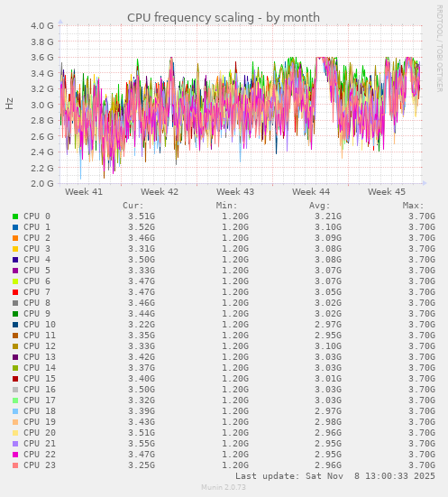Screen dimensions: 448x497
Task: Click the 'CPU 9' legend label
Action: click(x=37, y=314)
